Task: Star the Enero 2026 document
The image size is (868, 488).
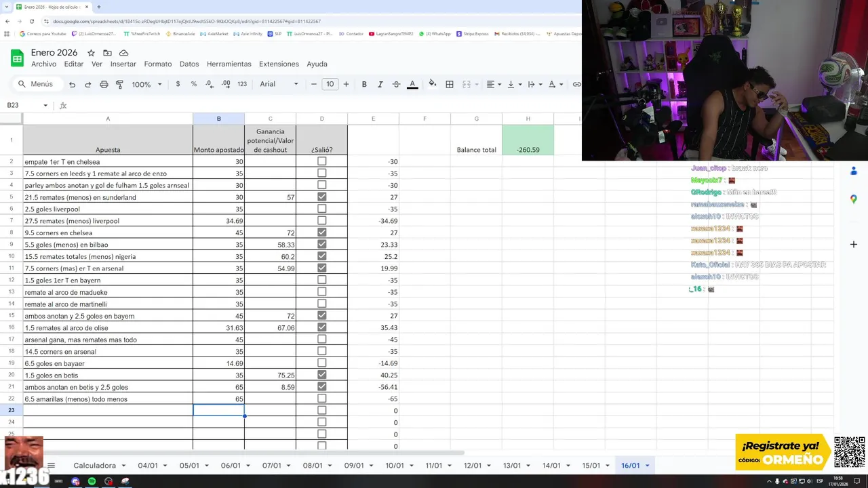Action: (x=91, y=53)
